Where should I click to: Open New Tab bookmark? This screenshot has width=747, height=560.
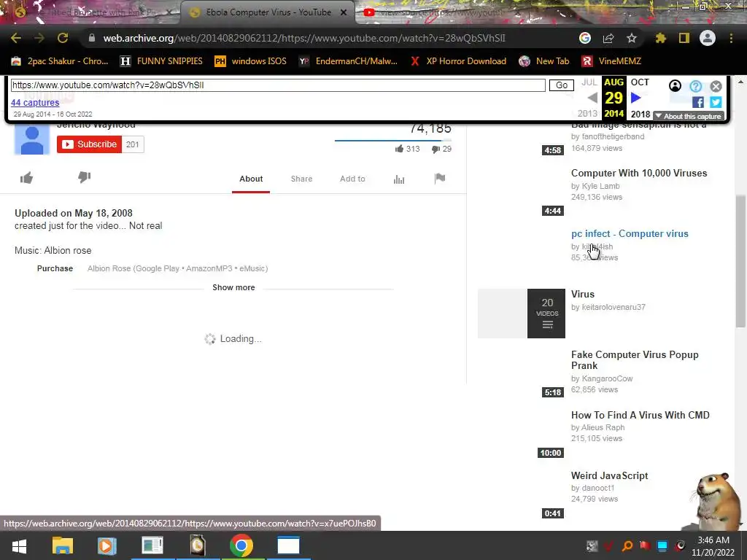click(544, 61)
